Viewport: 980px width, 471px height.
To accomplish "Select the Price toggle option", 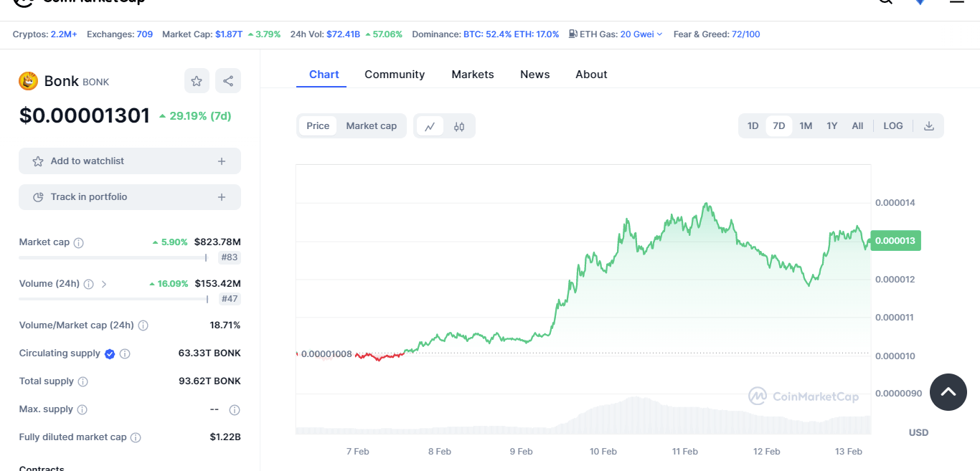I will [x=318, y=126].
